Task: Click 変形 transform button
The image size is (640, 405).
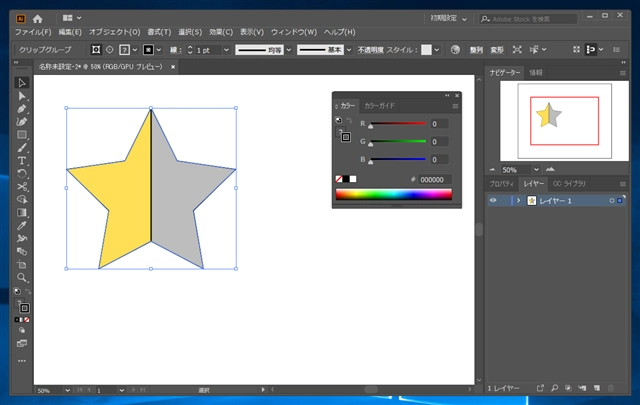Action: (x=497, y=50)
